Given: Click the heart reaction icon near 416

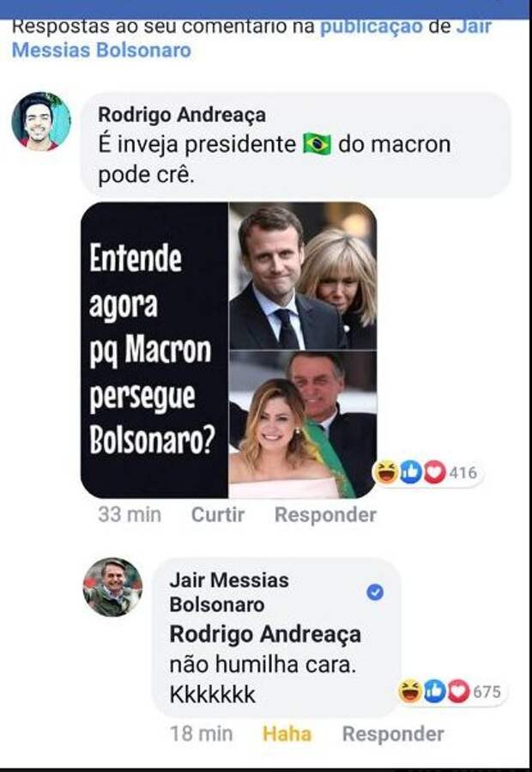Looking at the screenshot, I should (434, 472).
